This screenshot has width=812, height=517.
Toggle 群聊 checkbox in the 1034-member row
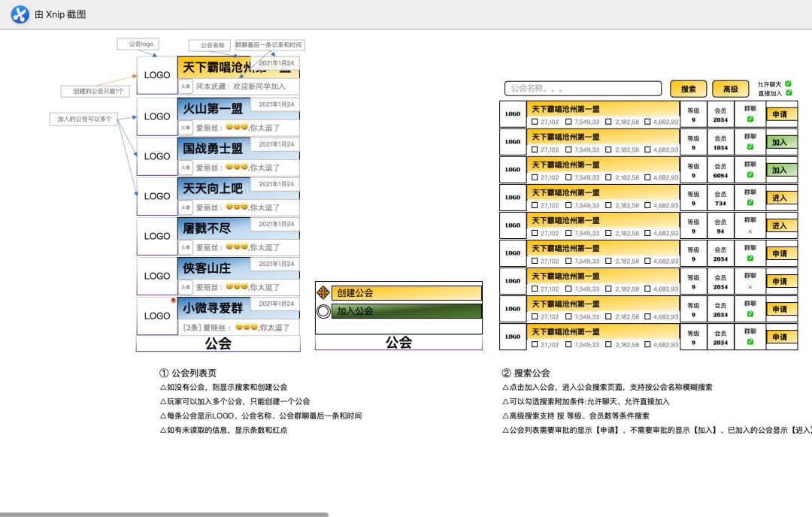click(750, 147)
